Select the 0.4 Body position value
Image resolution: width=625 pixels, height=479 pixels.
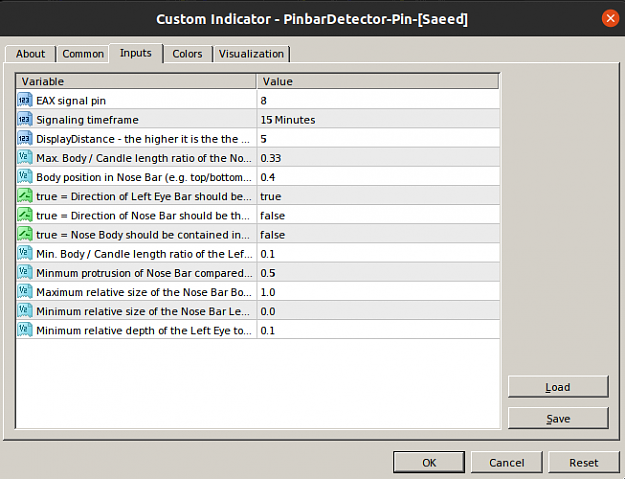(x=378, y=177)
